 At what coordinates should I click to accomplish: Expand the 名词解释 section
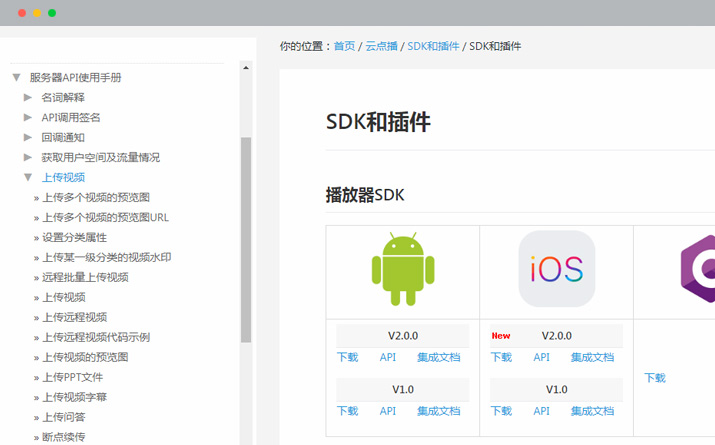click(28, 97)
